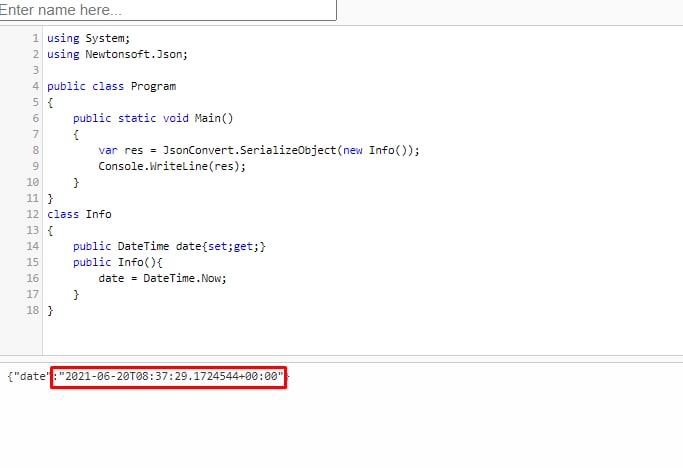Click on 'class Info' declaration line

[x=79, y=214]
